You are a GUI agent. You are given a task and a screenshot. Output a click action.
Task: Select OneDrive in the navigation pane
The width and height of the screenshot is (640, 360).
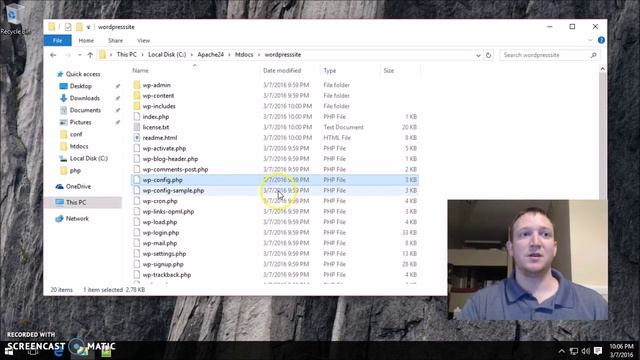point(78,187)
